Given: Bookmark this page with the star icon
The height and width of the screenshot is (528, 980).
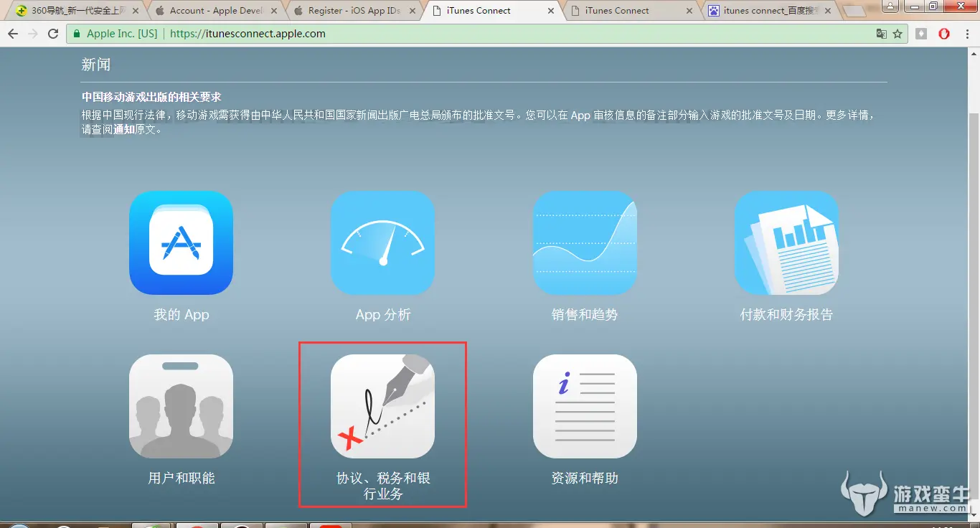Looking at the screenshot, I should [897, 34].
